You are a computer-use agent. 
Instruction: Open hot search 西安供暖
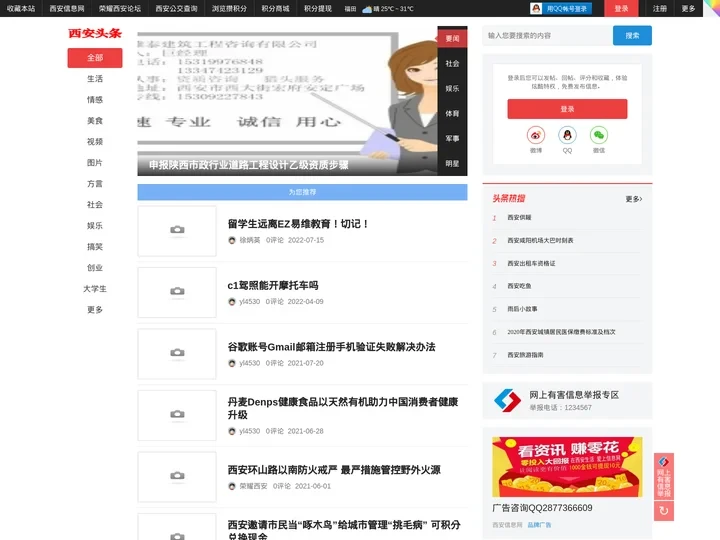pyautogui.click(x=519, y=218)
